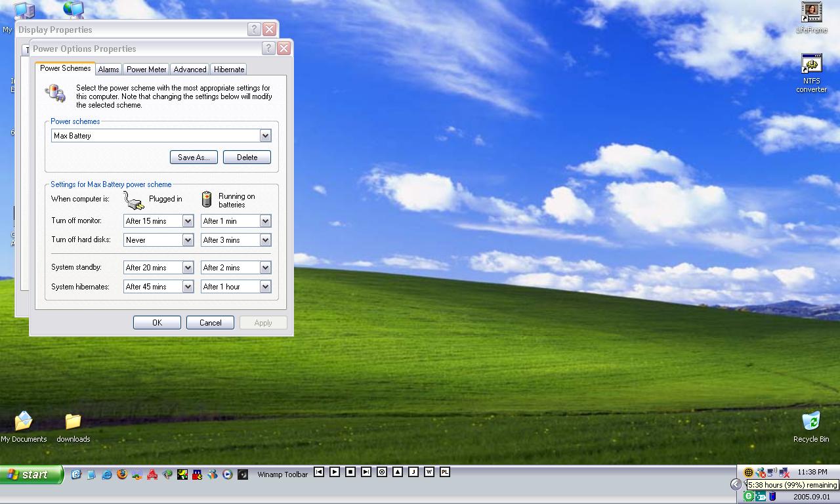
Task: Open the downloads folder on desktop
Action: 73,427
